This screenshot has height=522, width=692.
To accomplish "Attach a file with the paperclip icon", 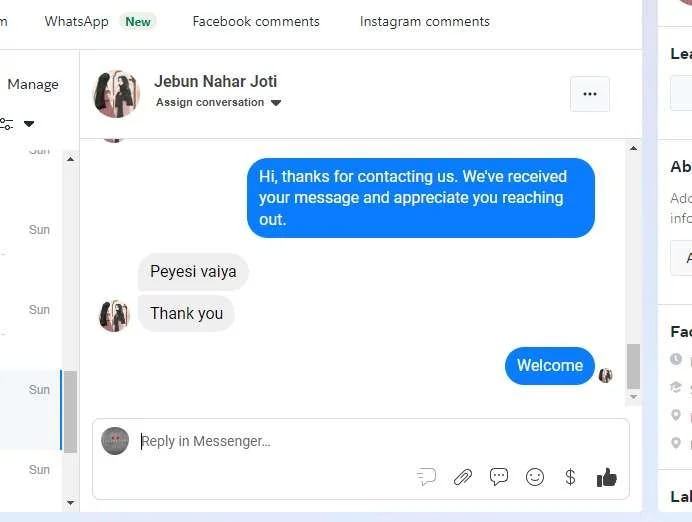I will click(463, 477).
